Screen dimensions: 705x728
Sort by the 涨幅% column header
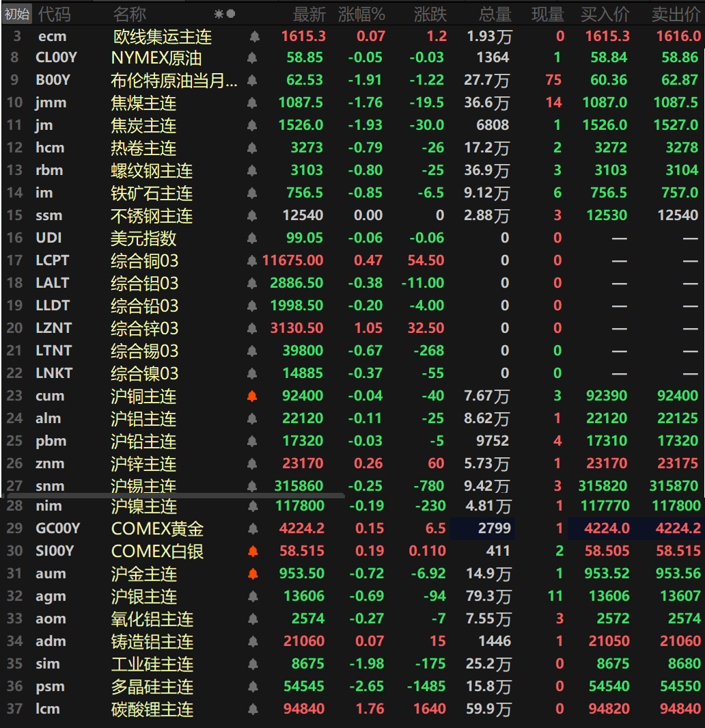coord(361,14)
